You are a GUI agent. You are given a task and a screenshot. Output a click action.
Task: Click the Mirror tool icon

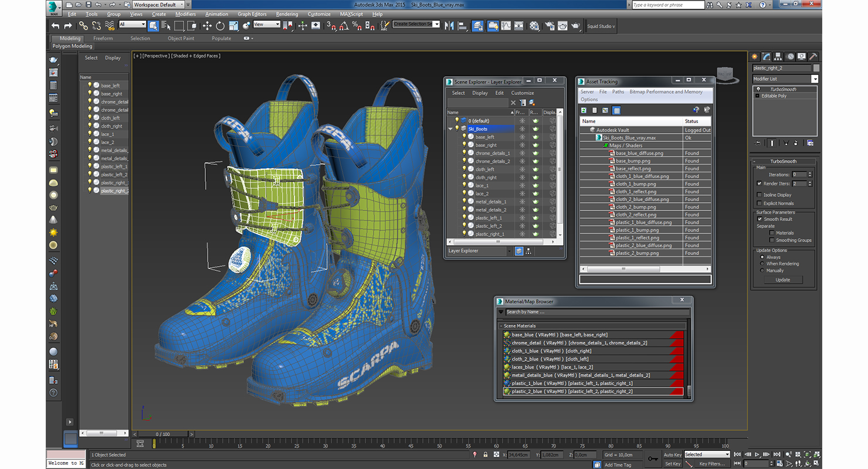tap(449, 26)
